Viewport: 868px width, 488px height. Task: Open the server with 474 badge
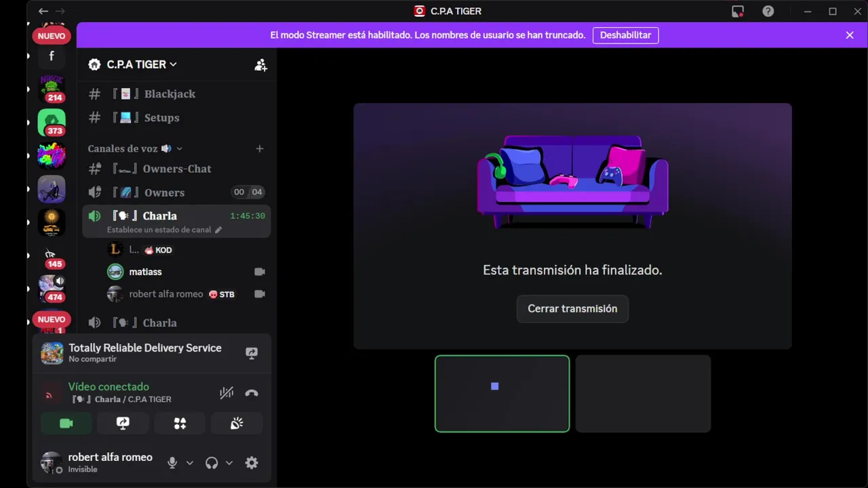[x=52, y=288]
